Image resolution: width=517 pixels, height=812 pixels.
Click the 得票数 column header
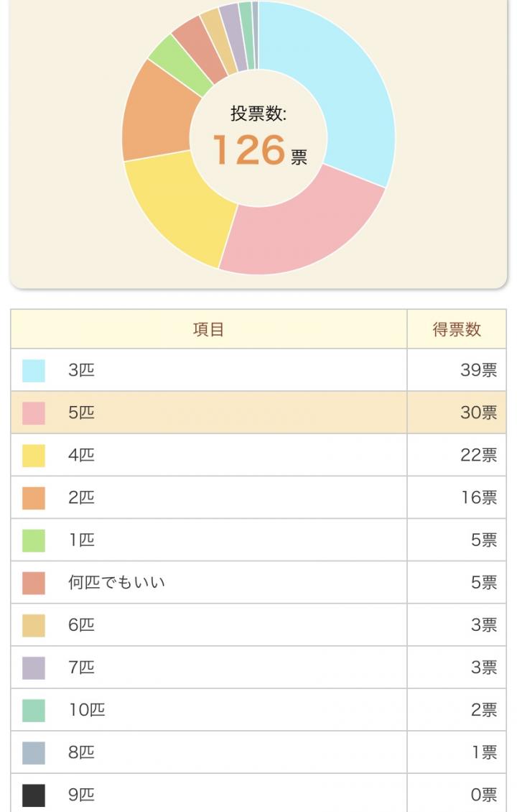click(457, 329)
